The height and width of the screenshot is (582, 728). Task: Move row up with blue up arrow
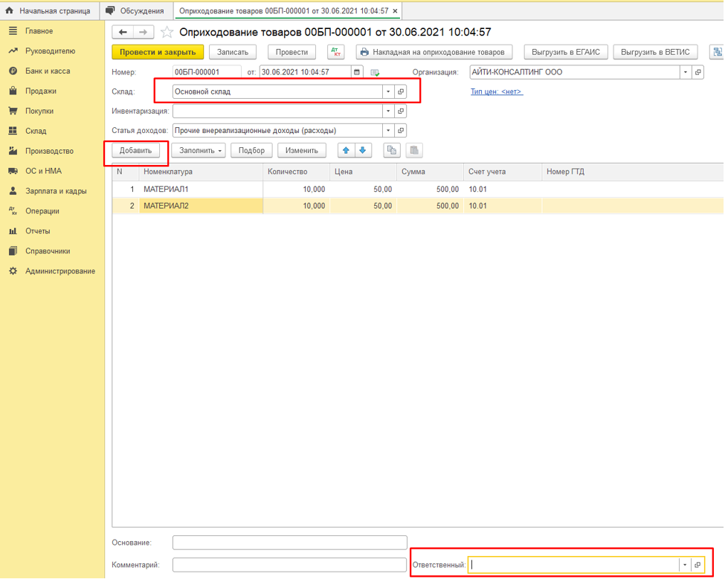click(x=346, y=150)
